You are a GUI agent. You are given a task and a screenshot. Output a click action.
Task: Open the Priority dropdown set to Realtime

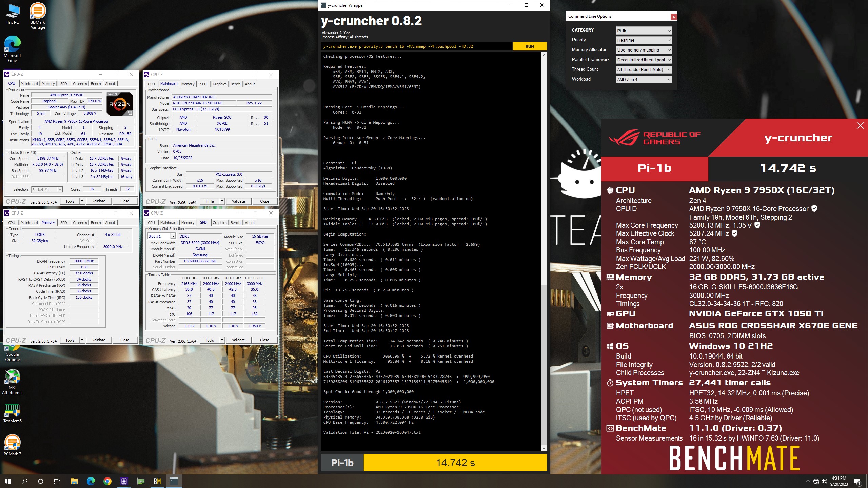644,40
